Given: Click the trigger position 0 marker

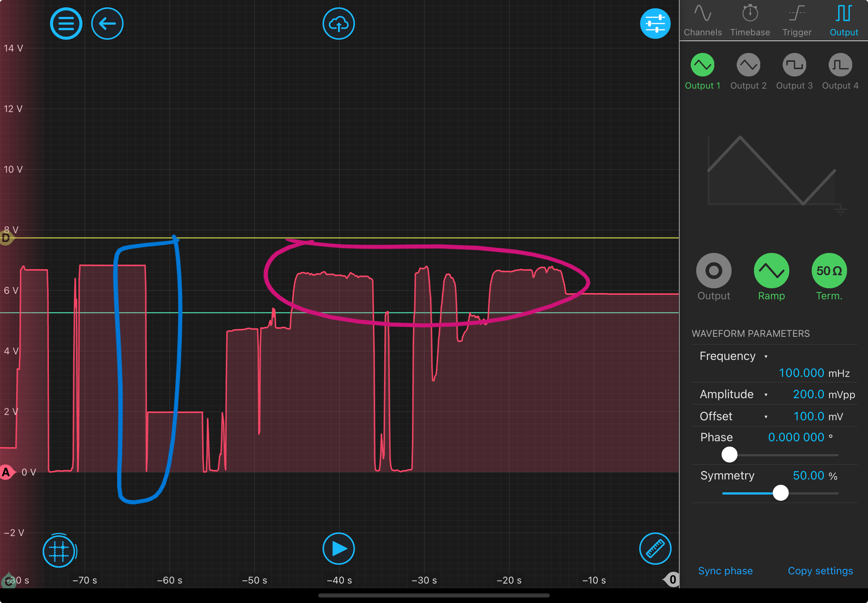Looking at the screenshot, I should [672, 579].
